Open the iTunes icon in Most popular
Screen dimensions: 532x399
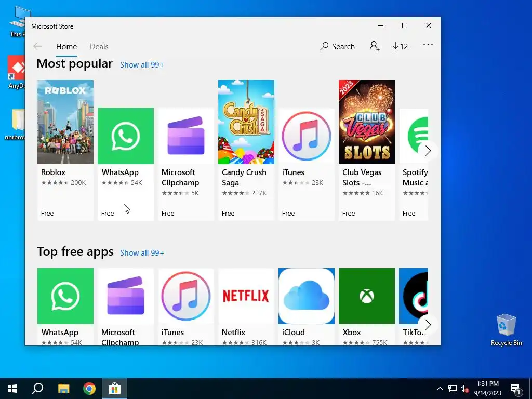click(x=307, y=136)
